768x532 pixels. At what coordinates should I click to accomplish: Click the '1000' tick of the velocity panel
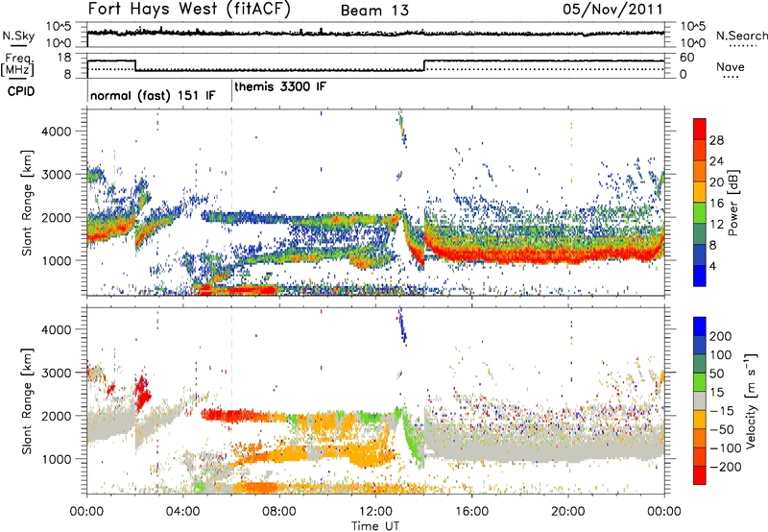[x=56, y=459]
